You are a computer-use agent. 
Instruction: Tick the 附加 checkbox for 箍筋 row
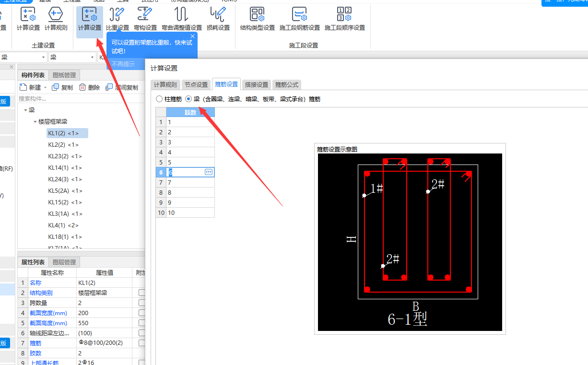click(x=142, y=343)
